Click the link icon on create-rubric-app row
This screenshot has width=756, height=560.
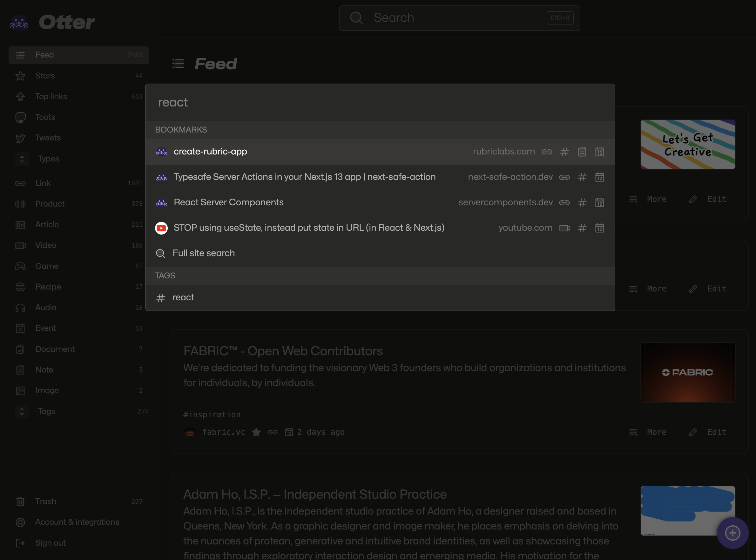coord(547,152)
